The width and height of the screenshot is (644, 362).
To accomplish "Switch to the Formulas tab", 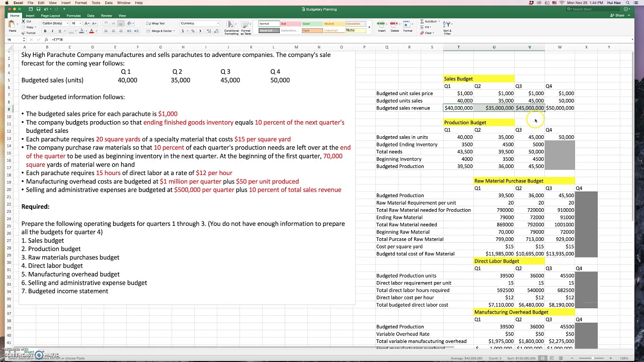I will (73, 16).
